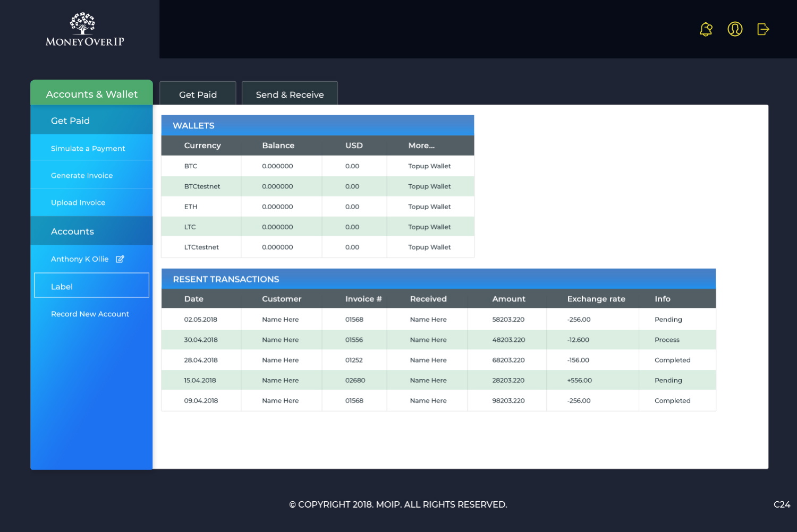Open the user profile icon
797x532 pixels.
coord(735,29)
